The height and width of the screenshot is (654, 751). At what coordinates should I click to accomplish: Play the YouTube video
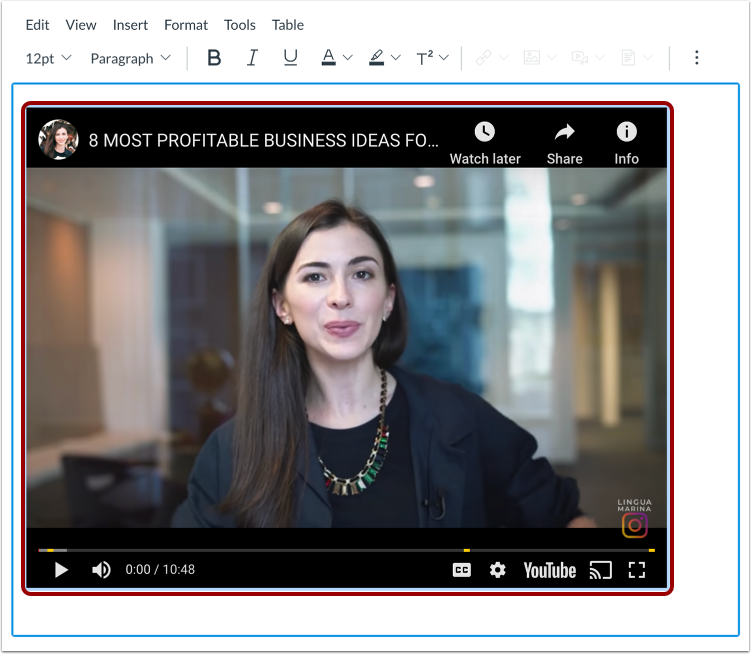click(61, 570)
